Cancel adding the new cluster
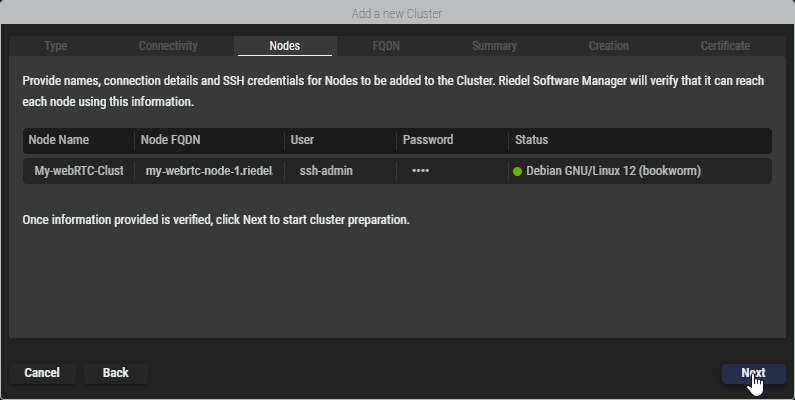 pos(42,373)
